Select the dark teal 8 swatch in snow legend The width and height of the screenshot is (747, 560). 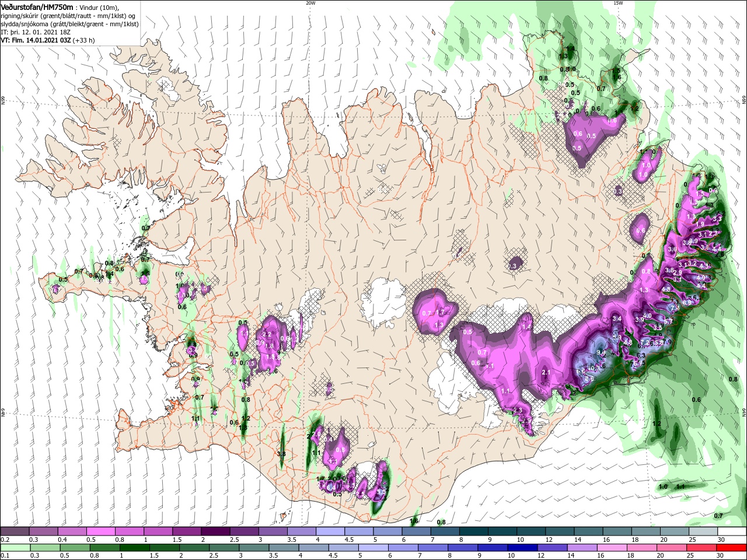(473, 531)
